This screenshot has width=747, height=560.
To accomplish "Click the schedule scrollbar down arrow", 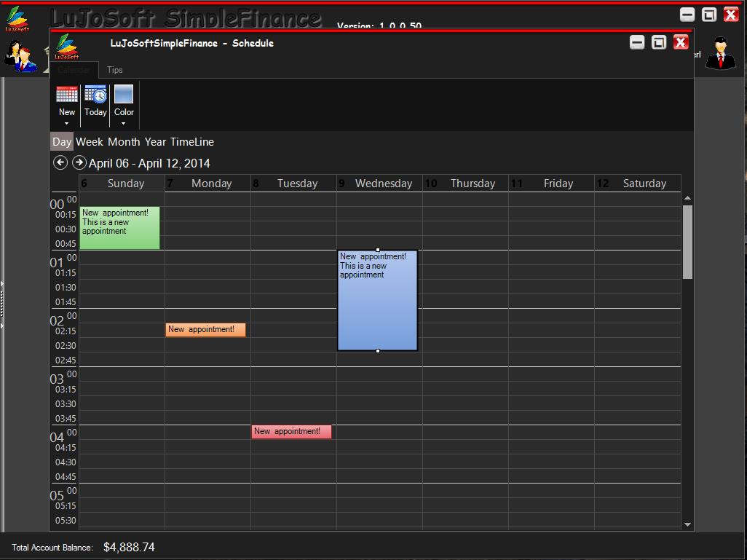I will 687,524.
